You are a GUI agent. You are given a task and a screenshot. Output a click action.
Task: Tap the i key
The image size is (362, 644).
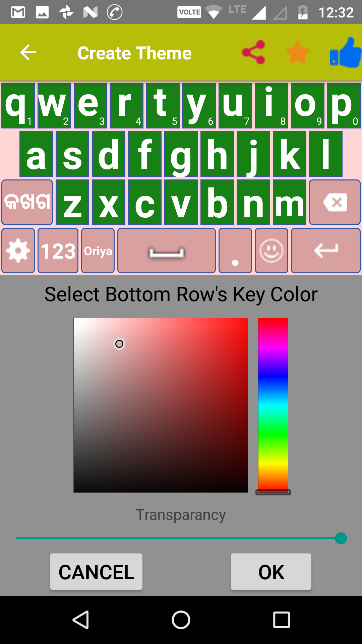point(271,106)
